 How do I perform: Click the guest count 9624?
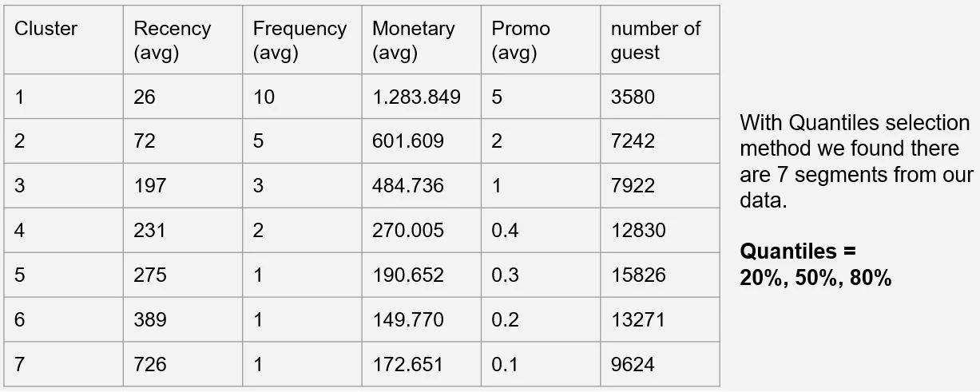pos(633,365)
